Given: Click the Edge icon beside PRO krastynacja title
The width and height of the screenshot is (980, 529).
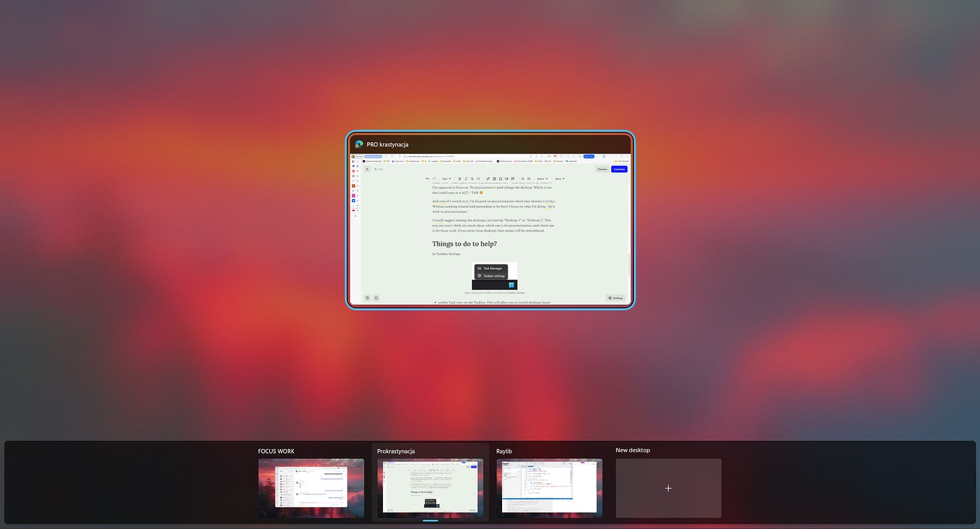Looking at the screenshot, I should (359, 144).
